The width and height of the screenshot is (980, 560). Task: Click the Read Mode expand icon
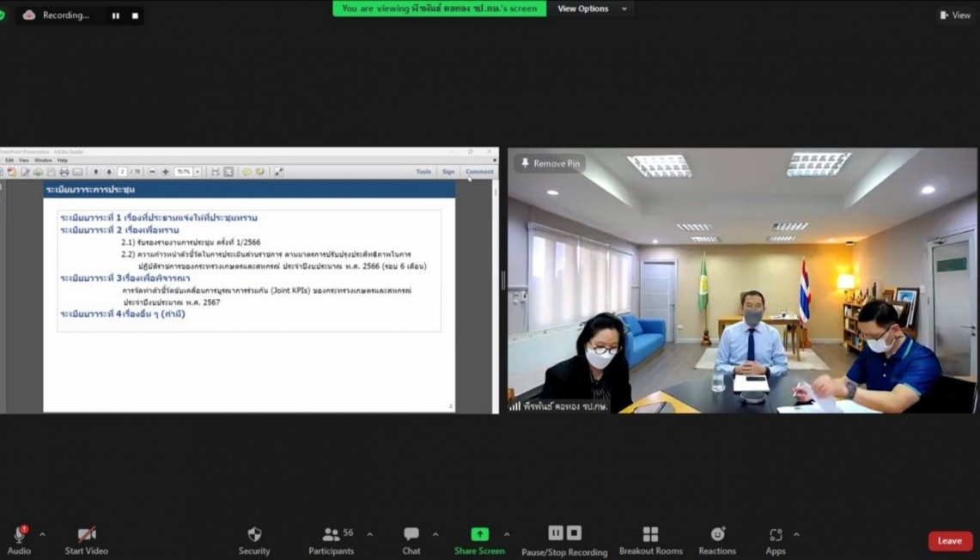(x=279, y=172)
